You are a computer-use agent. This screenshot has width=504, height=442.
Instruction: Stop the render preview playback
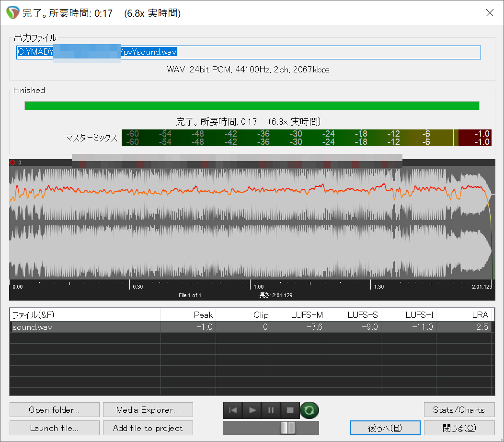click(x=290, y=410)
